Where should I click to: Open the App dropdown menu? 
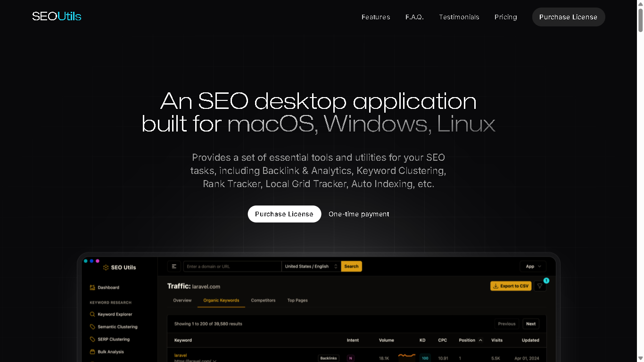tap(533, 266)
